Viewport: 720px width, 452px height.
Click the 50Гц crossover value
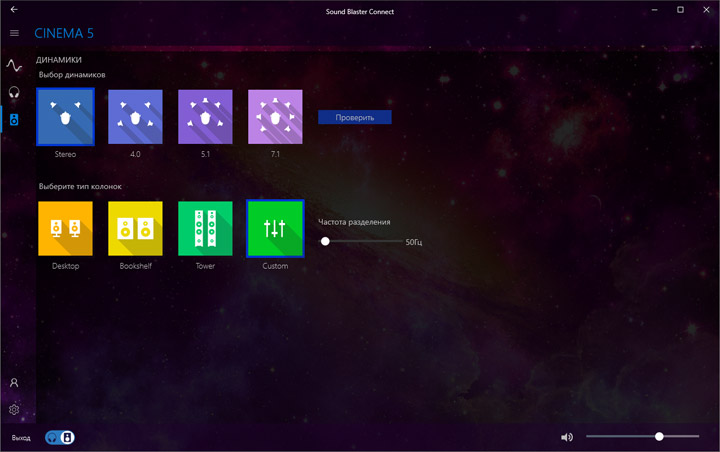point(414,242)
